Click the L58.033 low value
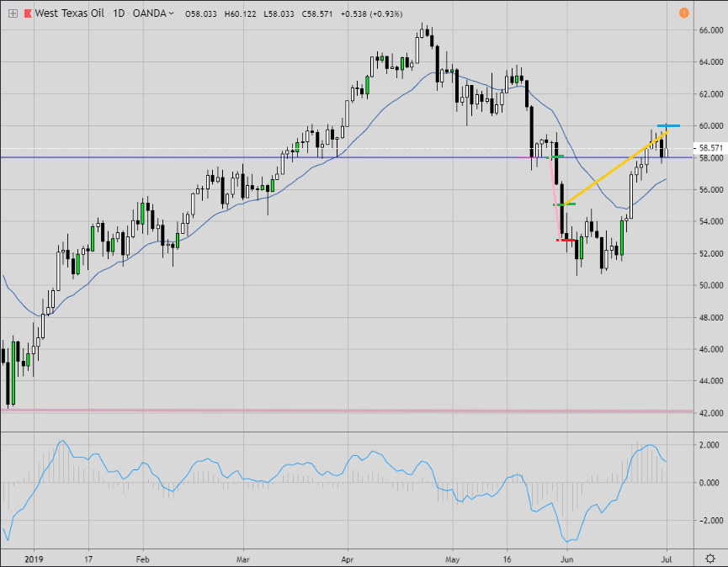This screenshot has width=728, height=567. click(x=279, y=14)
